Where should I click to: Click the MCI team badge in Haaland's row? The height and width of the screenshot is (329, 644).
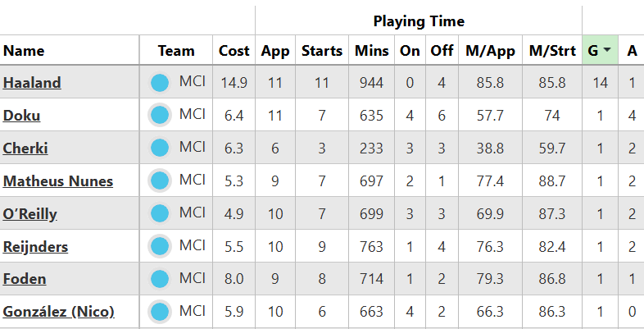pos(160,82)
